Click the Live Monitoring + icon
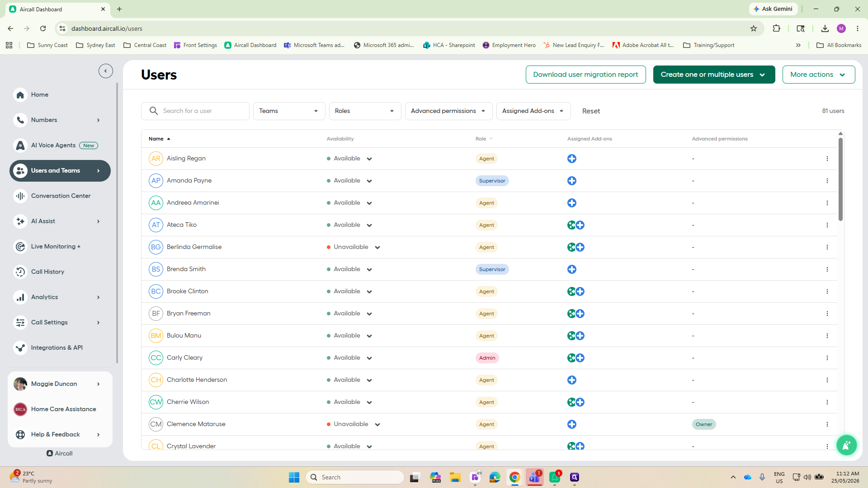 tap(20, 247)
